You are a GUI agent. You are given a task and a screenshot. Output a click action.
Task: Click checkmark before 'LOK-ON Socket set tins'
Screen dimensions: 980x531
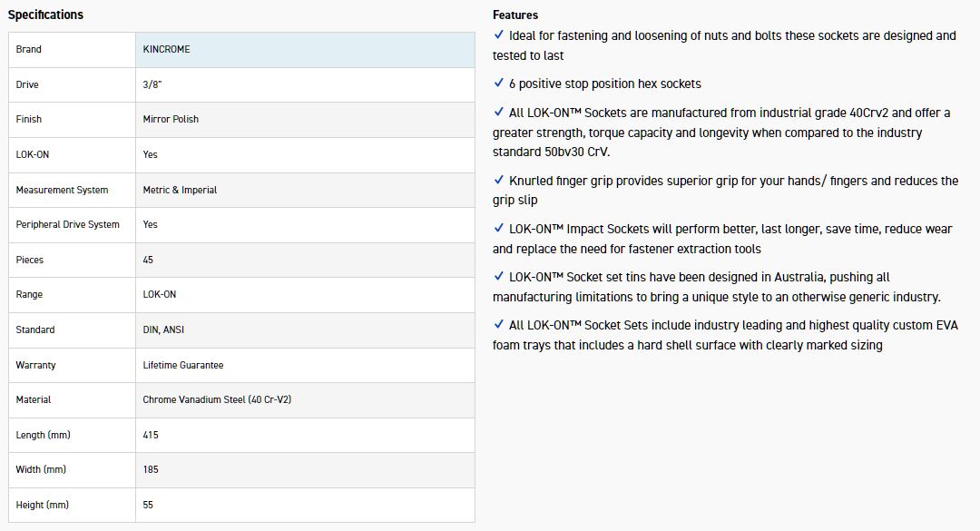click(498, 277)
